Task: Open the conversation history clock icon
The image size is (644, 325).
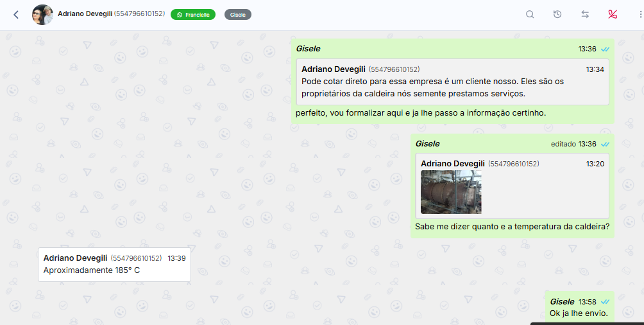Action: (557, 15)
